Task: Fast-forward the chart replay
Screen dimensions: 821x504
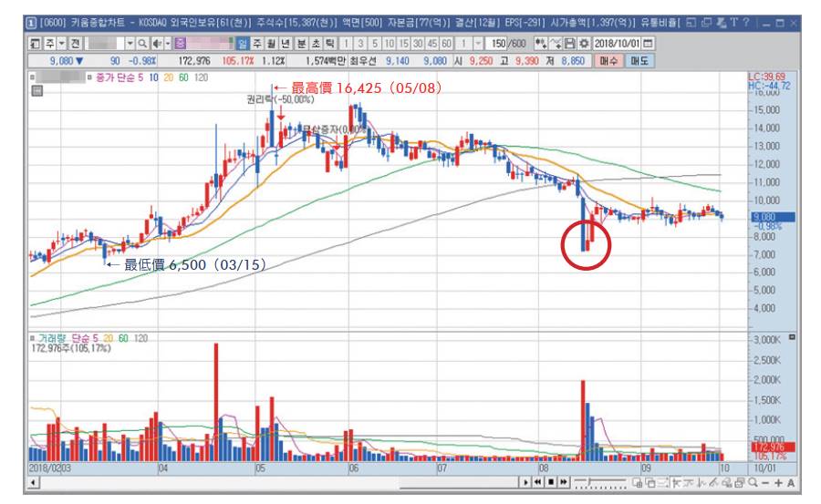Action: coord(564,482)
